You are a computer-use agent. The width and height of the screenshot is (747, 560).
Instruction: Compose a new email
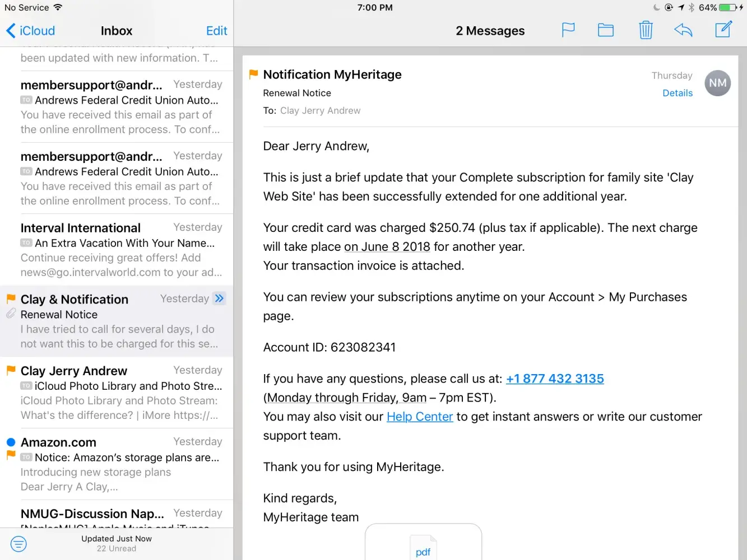(x=723, y=30)
